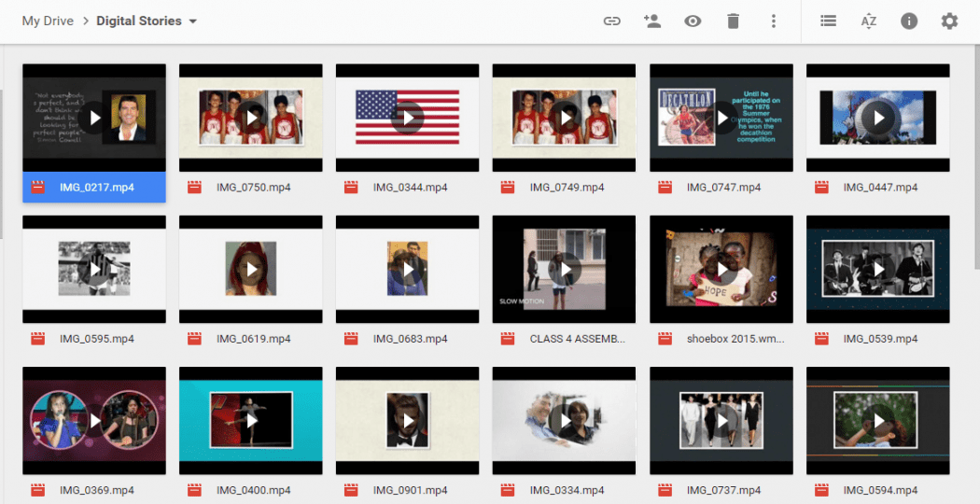Screen dimensions: 980x504
Task: Click the video file icon beside IMG_0595.mp4
Action: click(x=38, y=339)
